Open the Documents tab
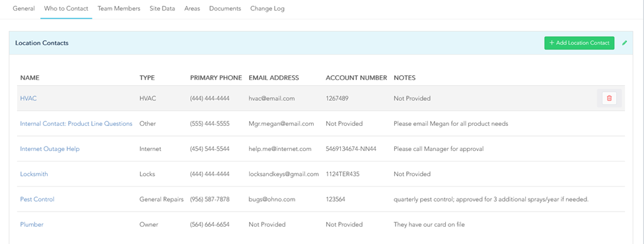644x244 pixels. 225,8
